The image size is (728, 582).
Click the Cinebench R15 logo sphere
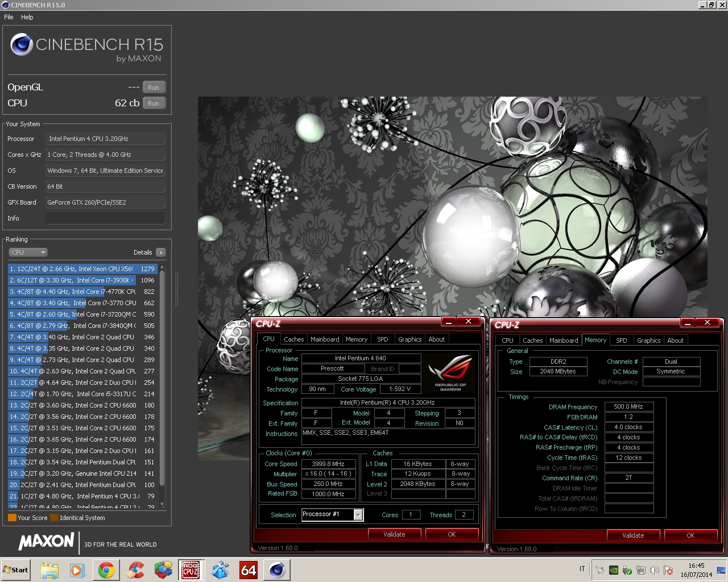[22, 44]
